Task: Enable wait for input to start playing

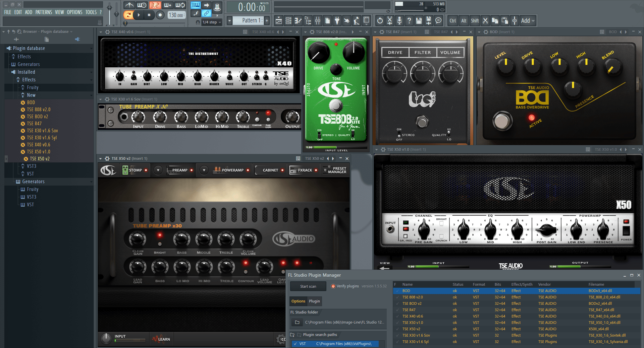Action: (x=142, y=5)
